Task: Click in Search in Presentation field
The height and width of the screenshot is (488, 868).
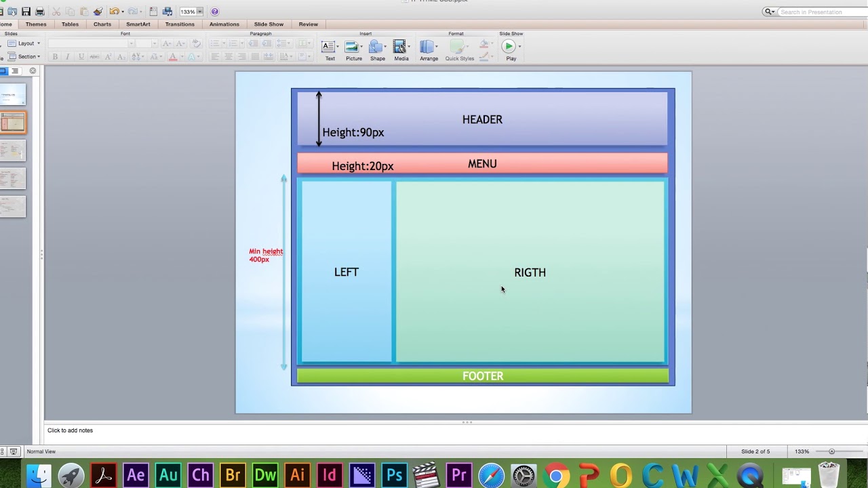Action: pos(821,12)
